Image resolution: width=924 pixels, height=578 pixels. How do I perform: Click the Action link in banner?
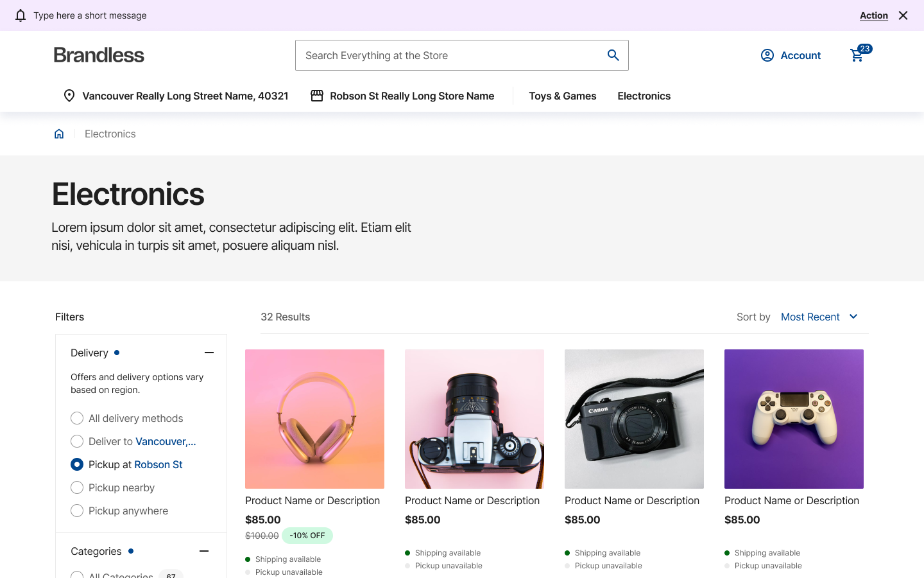(873, 15)
